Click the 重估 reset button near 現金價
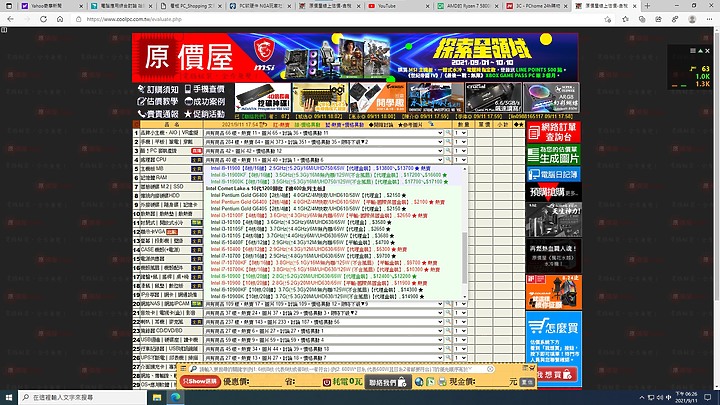 (527, 382)
